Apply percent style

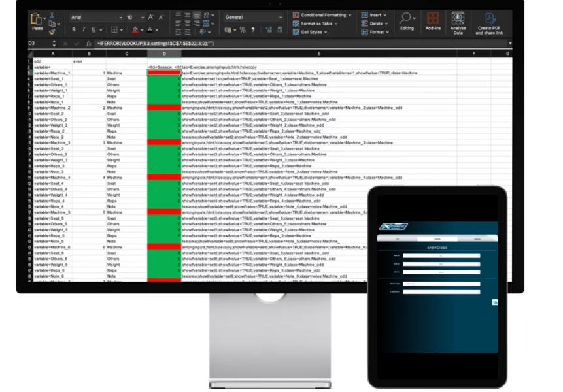pos(243,30)
